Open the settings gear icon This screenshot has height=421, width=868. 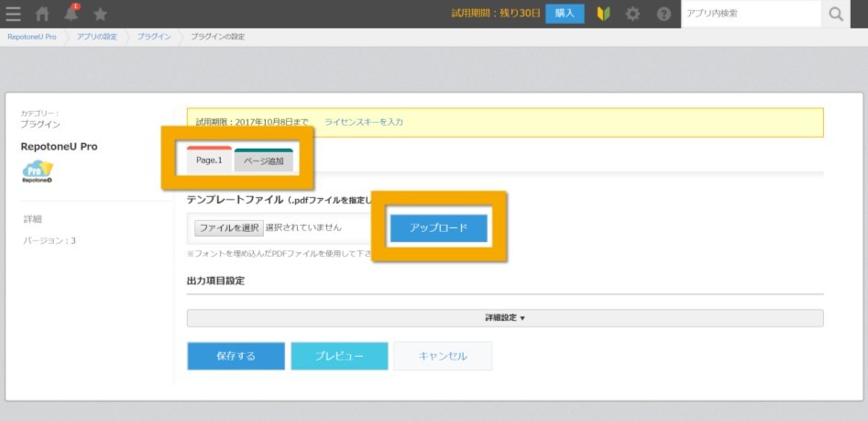coord(632,14)
